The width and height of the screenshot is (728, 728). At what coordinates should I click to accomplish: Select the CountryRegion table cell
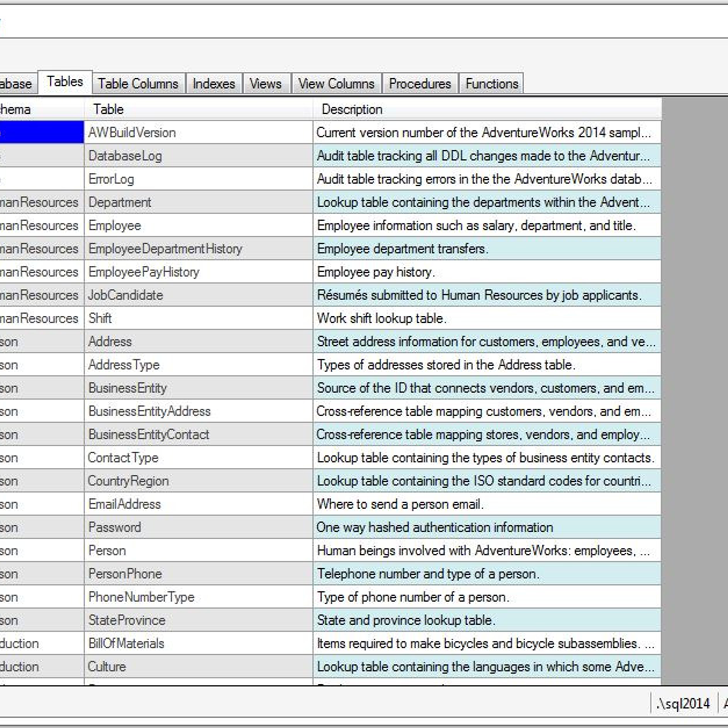tap(198, 480)
